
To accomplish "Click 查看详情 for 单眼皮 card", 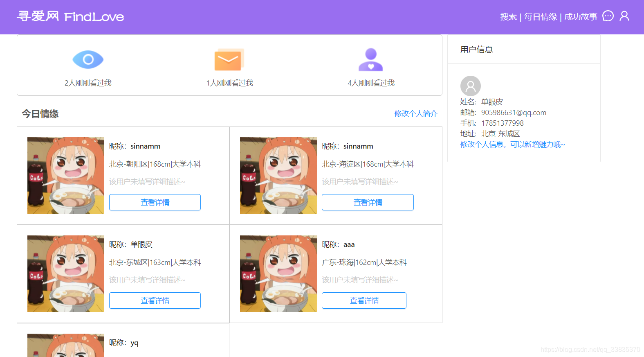I will pos(155,301).
